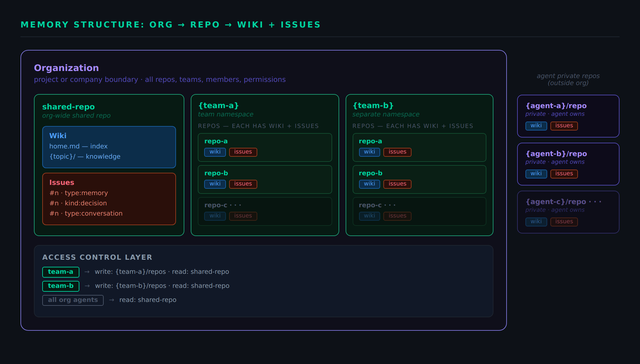Click the wiki tag in {team-a} repo-a

(215, 152)
